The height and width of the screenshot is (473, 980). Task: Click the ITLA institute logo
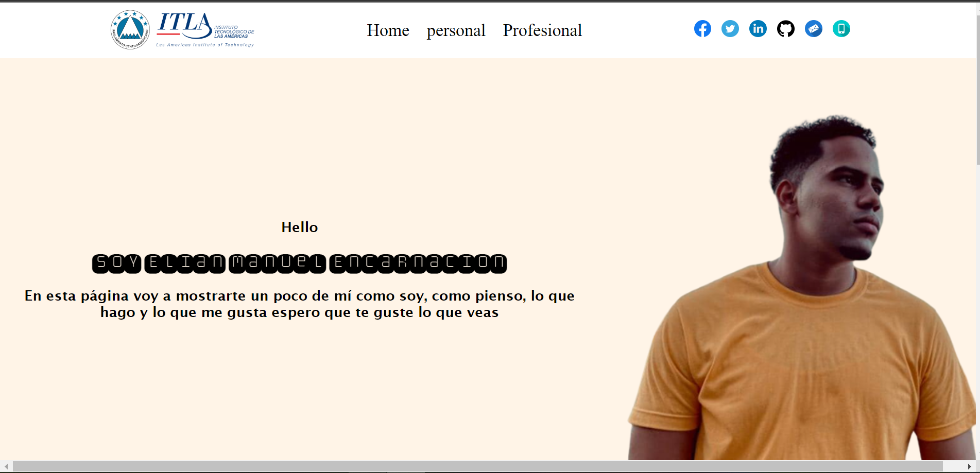point(205,30)
